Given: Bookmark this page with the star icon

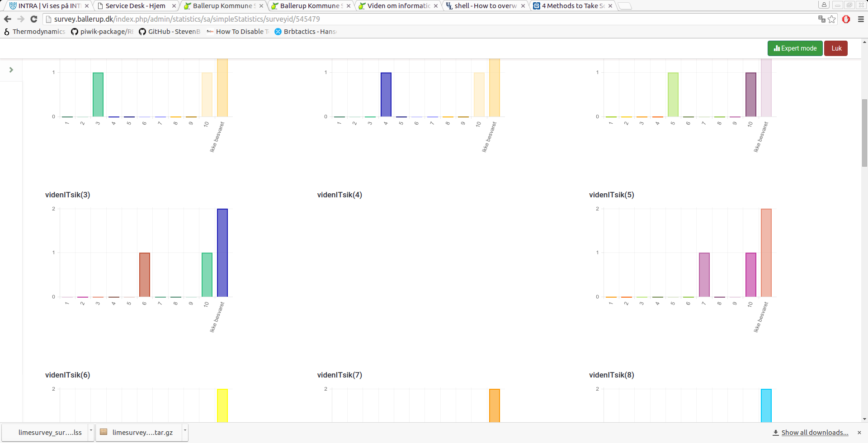Looking at the screenshot, I should click(x=832, y=19).
